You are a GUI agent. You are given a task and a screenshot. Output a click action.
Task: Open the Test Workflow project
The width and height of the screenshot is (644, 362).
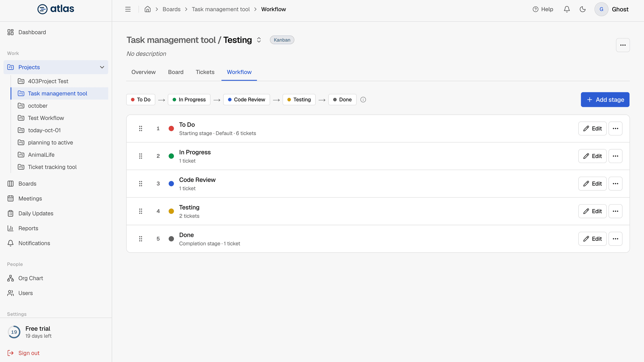[60, 118]
